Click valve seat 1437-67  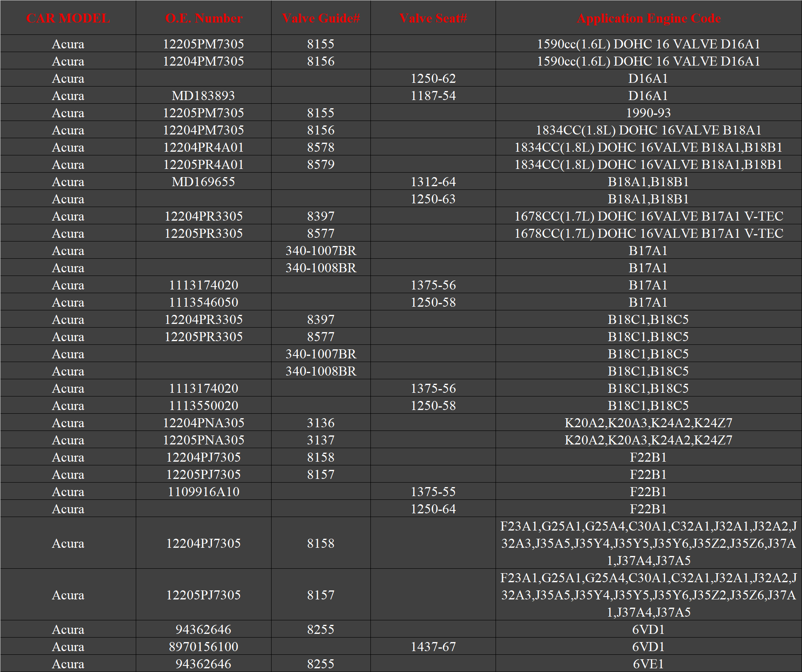[x=433, y=647]
